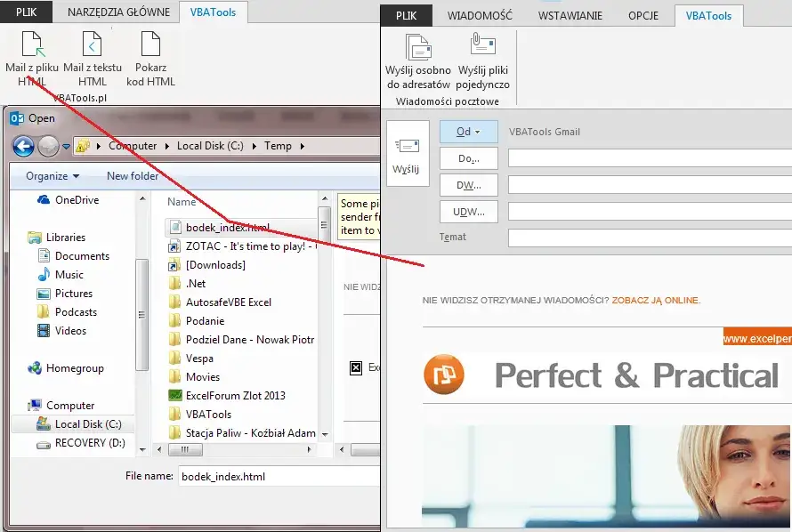Follow the ZOBACZ JĄ ONLINE link
Screen dimensions: 792x532
tap(656, 301)
